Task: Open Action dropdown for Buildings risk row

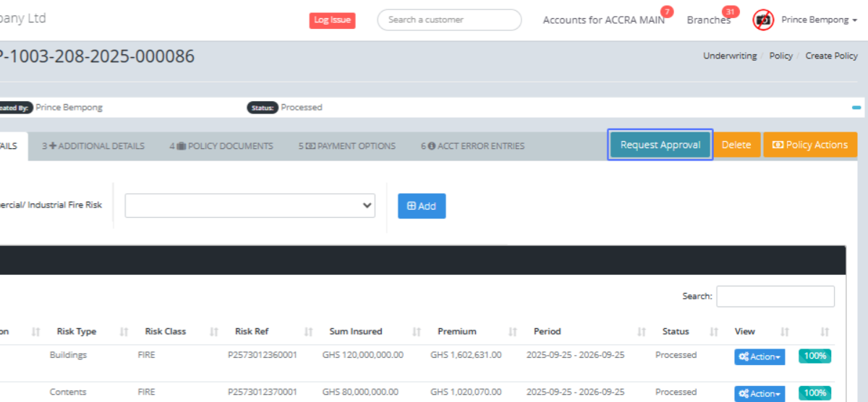Action: (759, 357)
